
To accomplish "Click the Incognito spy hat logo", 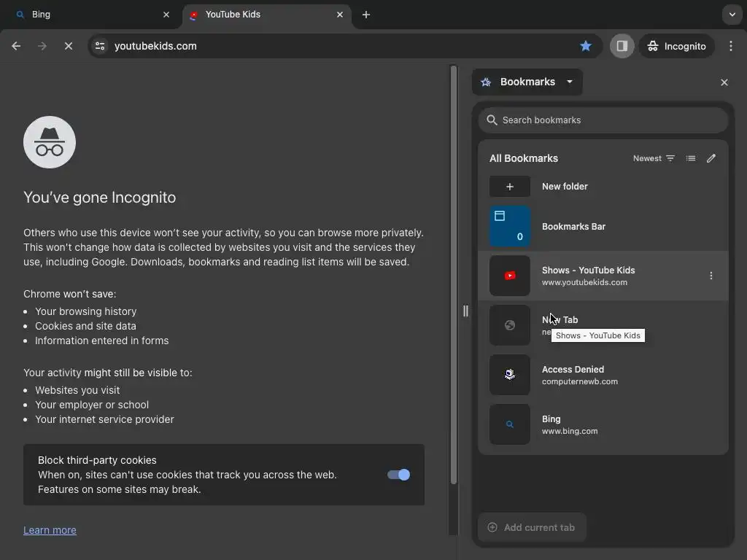I will (x=50, y=142).
